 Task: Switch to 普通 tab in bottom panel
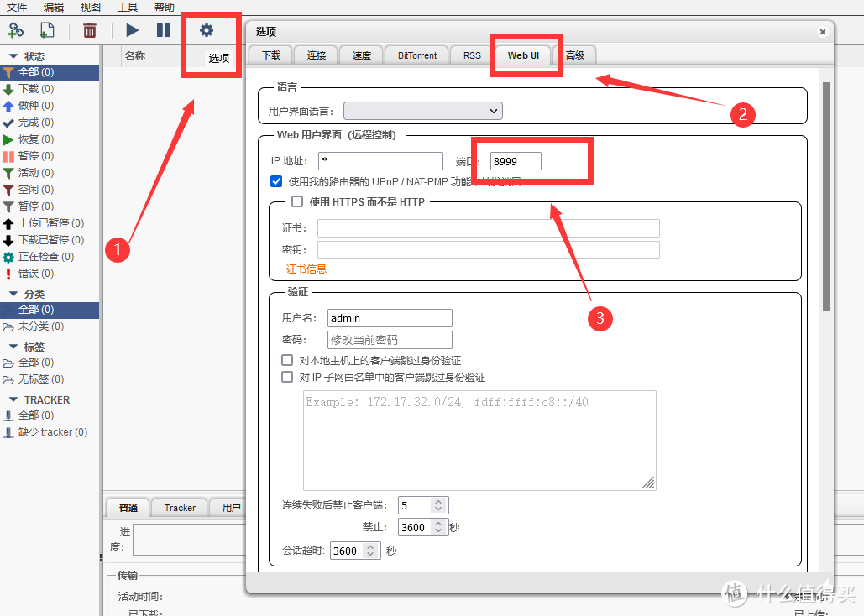[x=128, y=508]
